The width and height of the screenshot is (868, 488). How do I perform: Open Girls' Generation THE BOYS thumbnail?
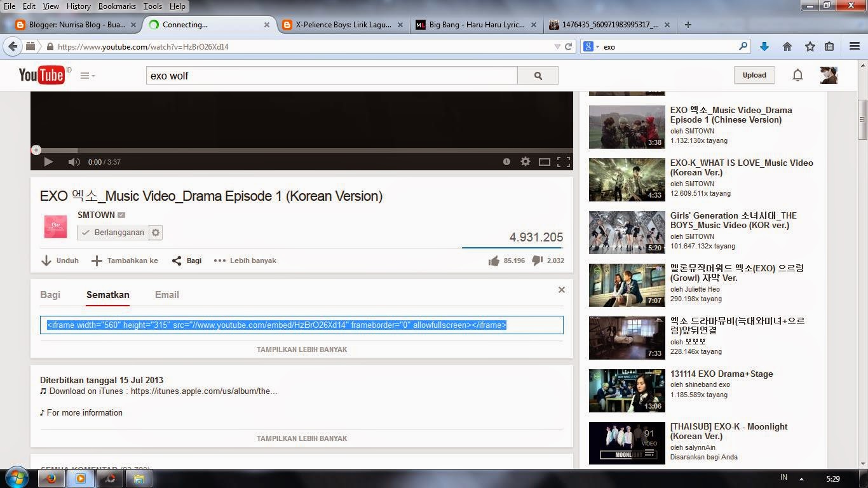(627, 233)
